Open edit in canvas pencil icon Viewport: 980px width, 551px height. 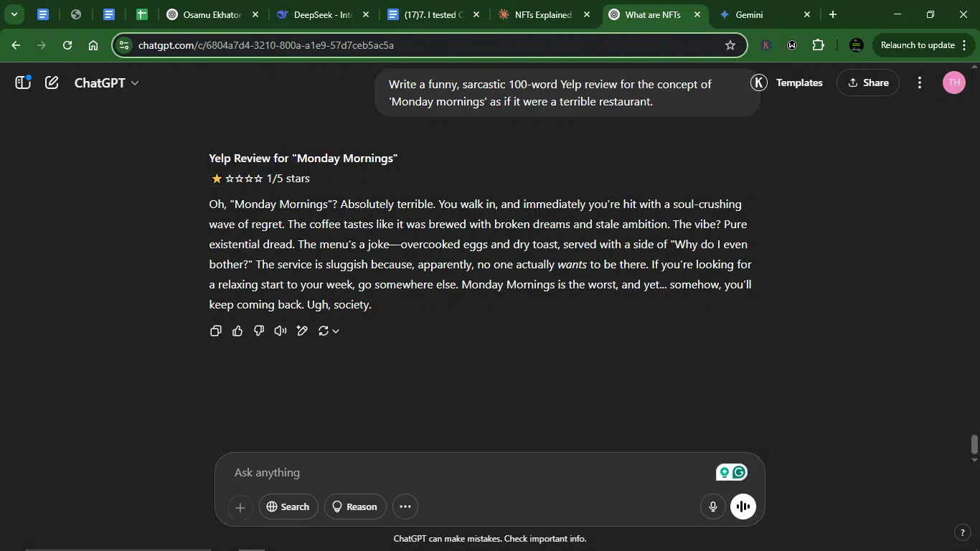(302, 331)
